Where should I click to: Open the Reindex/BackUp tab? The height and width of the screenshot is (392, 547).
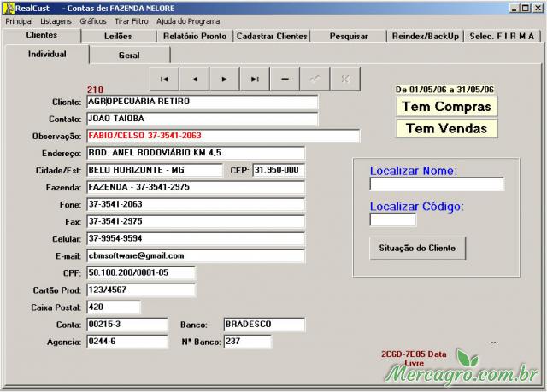(x=425, y=37)
